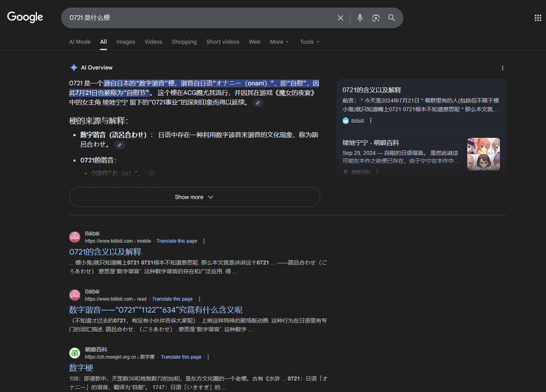Click the magnifying glass search button
Viewport: 546px width, 392px height.
(391, 18)
